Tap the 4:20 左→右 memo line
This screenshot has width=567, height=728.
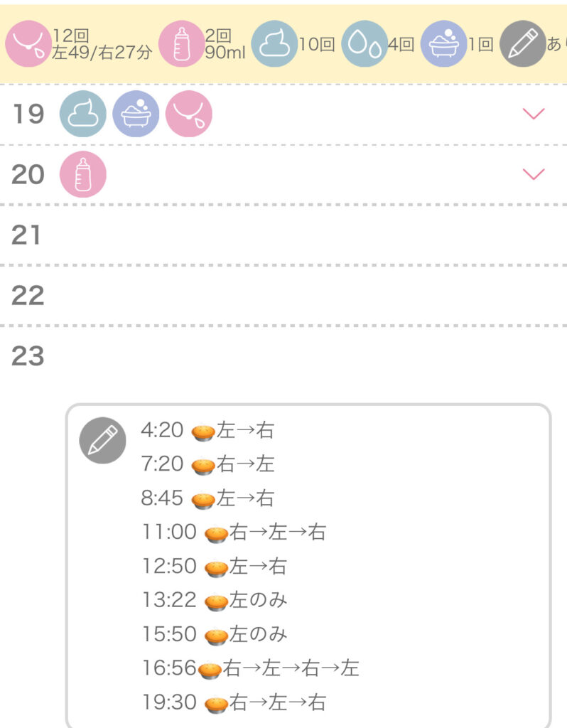click(x=208, y=430)
